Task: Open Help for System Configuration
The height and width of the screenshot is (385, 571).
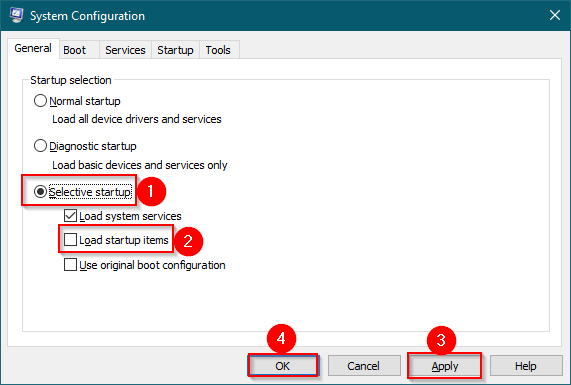Action: (x=525, y=366)
